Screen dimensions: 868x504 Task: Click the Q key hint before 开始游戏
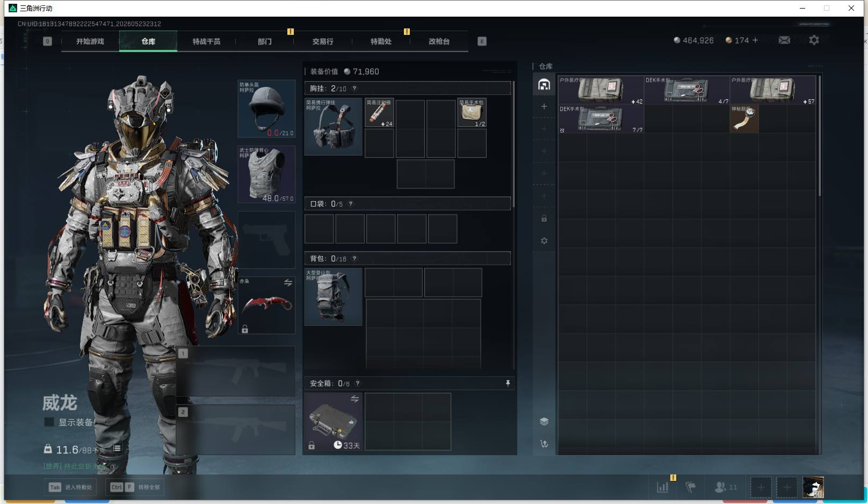[47, 41]
